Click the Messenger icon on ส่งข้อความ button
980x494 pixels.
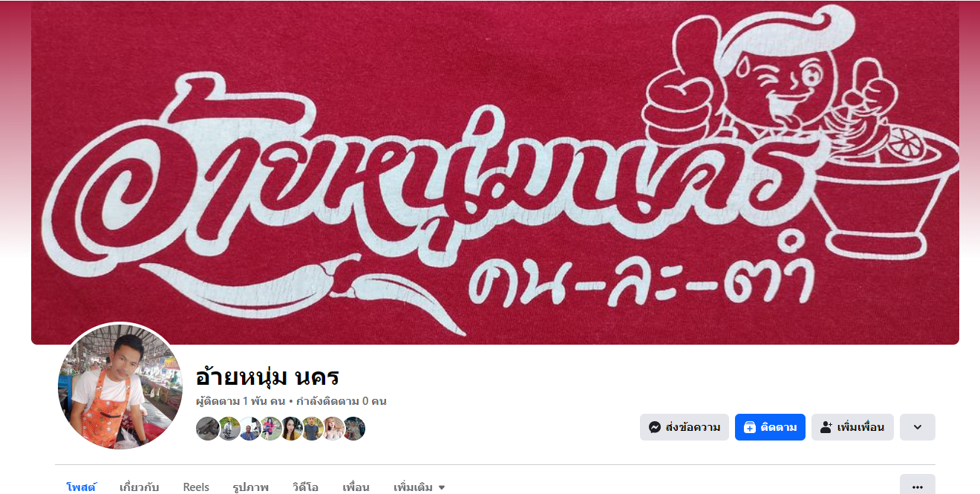(655, 427)
